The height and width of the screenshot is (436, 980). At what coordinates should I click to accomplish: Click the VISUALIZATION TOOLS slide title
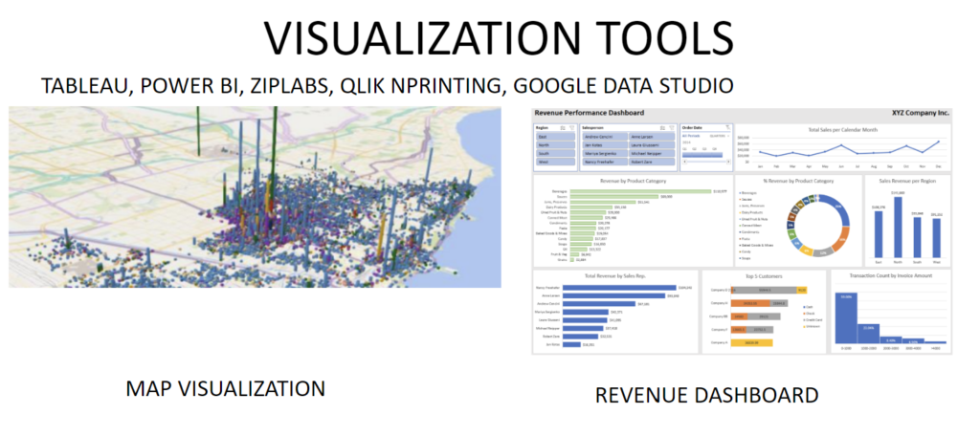[498, 38]
